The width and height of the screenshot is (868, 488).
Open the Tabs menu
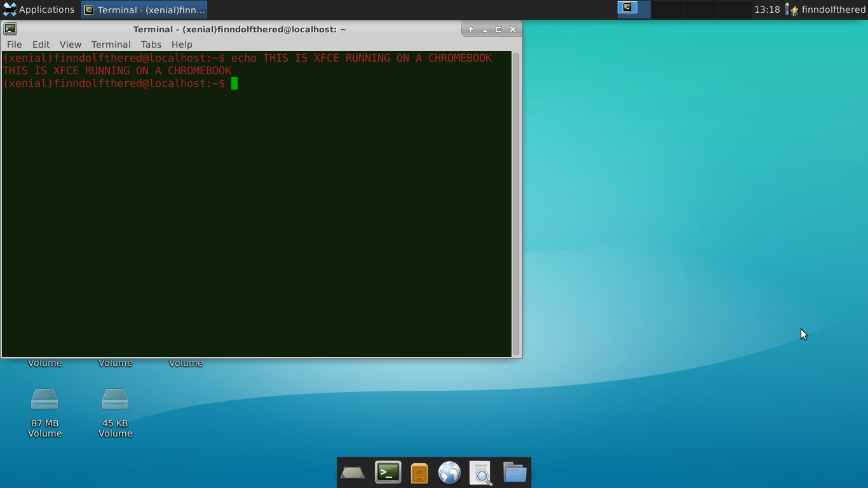[x=151, y=44]
